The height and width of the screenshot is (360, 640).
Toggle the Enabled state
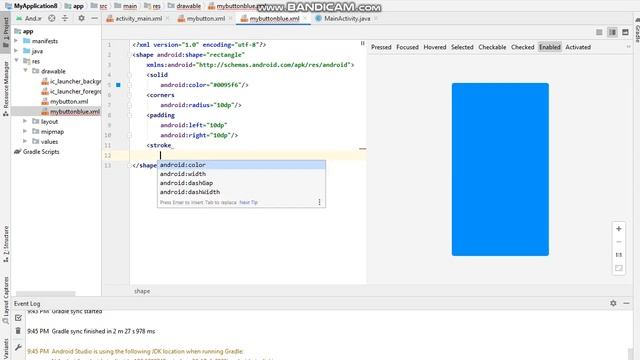550,47
